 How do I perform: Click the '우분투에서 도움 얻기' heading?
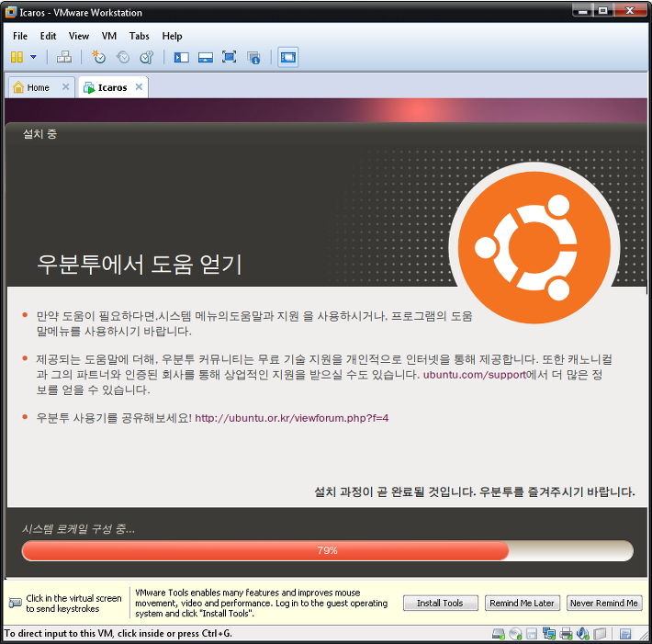click(140, 265)
